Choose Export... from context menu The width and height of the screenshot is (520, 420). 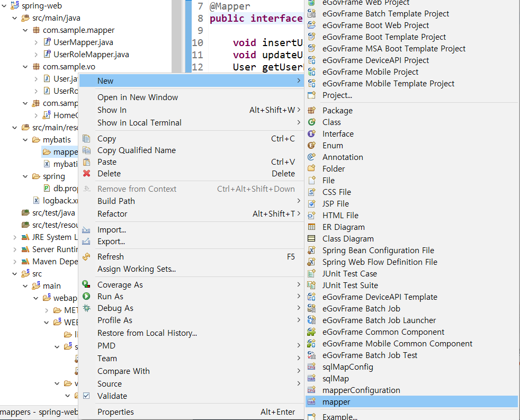(x=192, y=242)
